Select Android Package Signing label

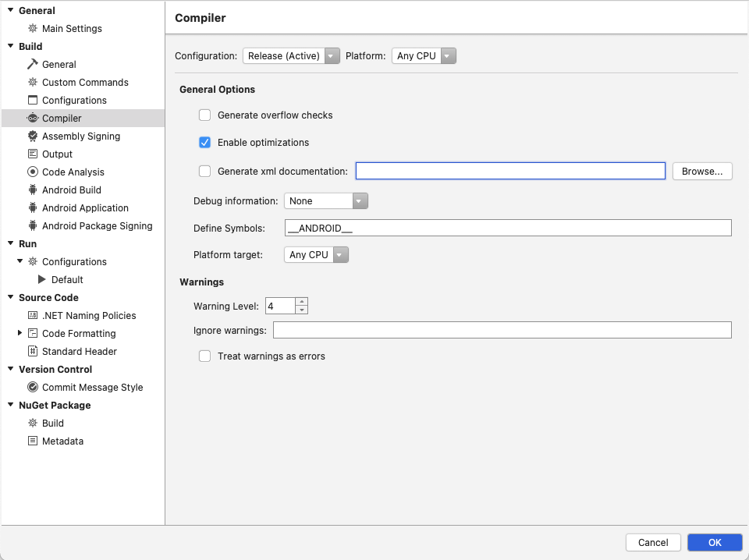pyautogui.click(x=98, y=226)
